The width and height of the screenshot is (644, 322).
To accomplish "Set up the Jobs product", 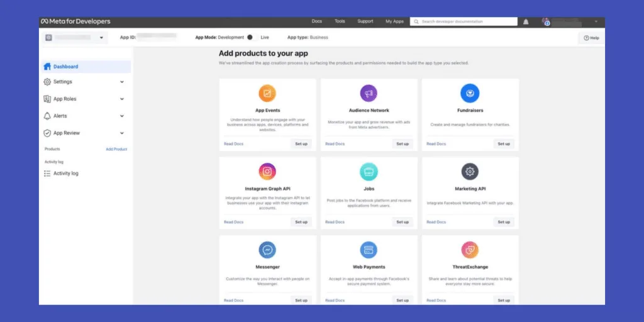I will pyautogui.click(x=402, y=222).
